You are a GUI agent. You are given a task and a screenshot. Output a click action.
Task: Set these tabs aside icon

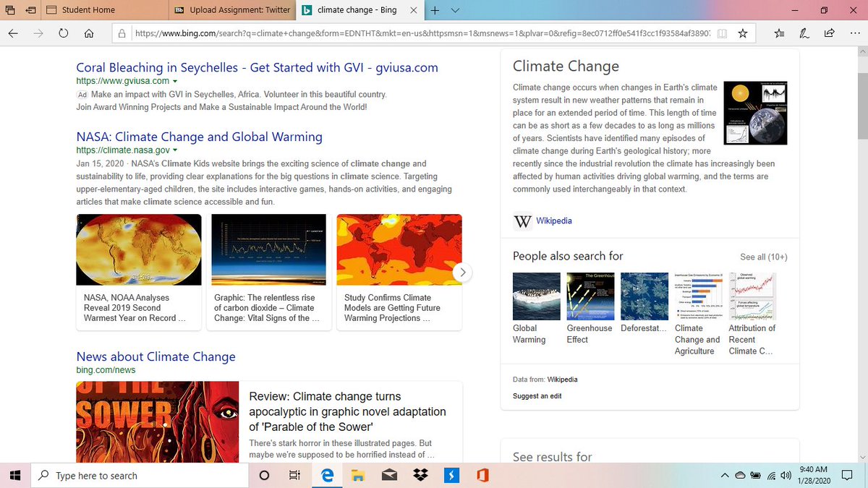(x=30, y=10)
